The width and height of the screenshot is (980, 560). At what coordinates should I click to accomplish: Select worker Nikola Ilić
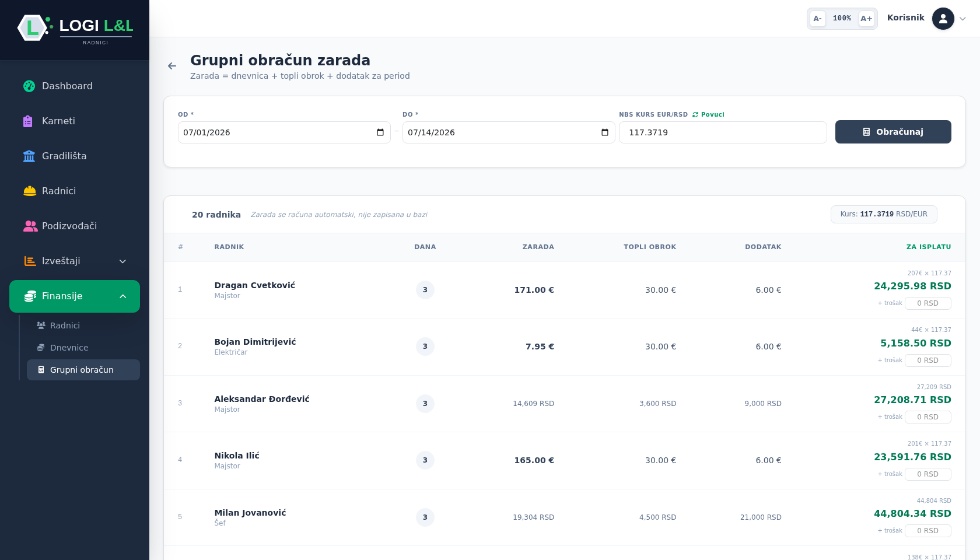(237, 456)
